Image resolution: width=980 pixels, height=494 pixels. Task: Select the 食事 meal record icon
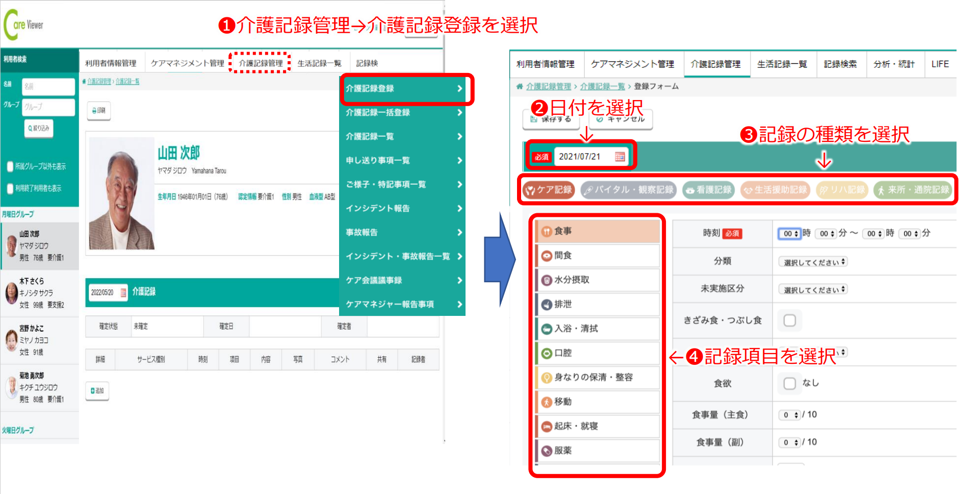point(547,232)
